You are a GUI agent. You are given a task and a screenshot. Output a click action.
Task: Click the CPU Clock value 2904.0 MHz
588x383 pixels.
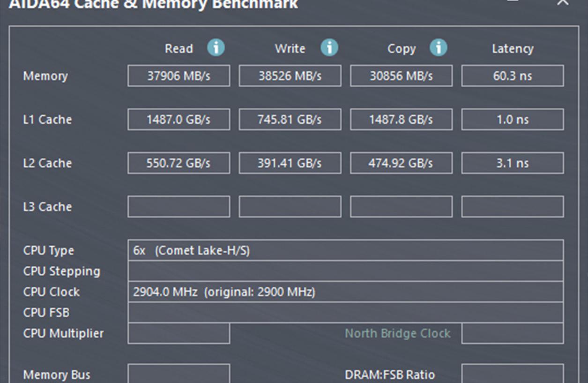345,292
